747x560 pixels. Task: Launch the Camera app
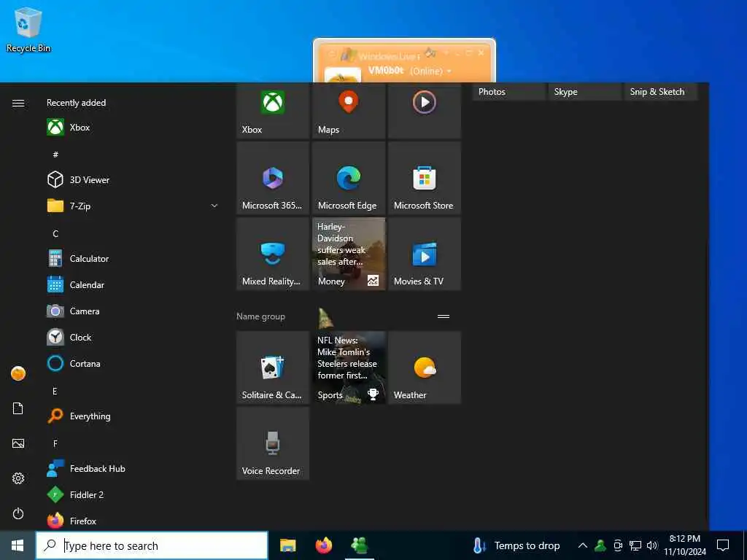click(x=133, y=311)
